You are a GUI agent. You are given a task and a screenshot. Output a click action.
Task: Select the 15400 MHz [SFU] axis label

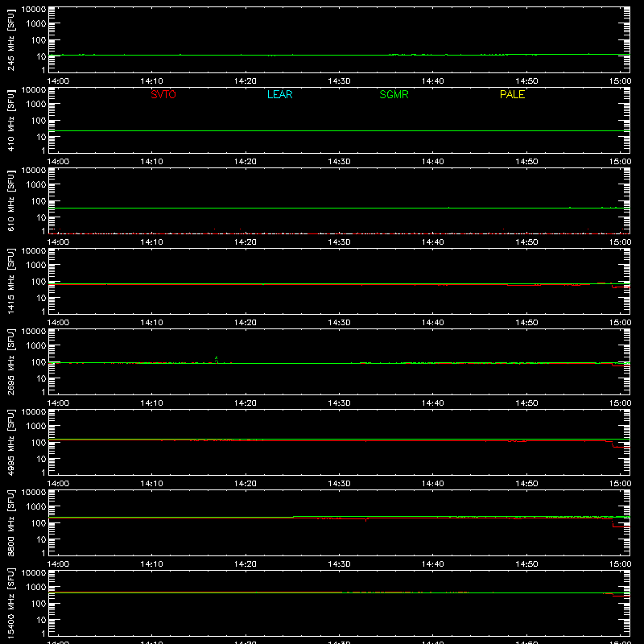coord(10,604)
